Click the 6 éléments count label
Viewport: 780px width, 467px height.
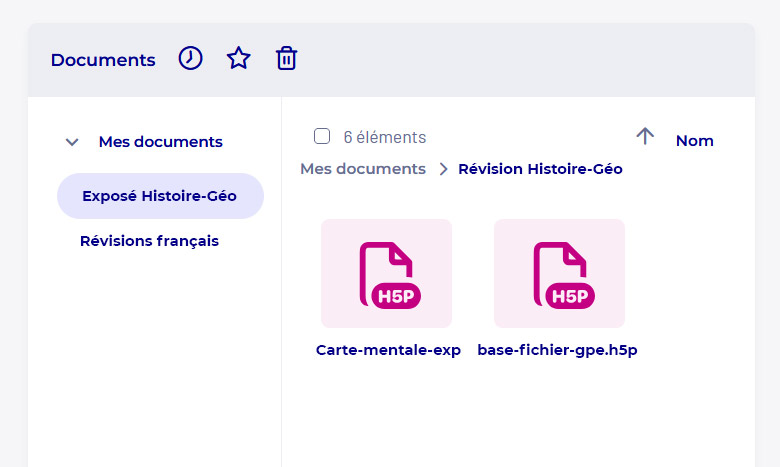coord(384,137)
